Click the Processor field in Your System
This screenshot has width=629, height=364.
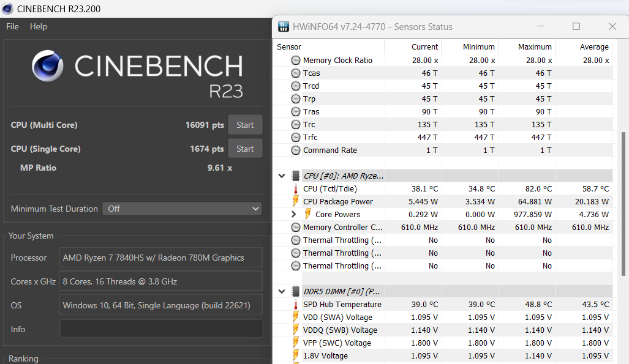click(x=161, y=258)
